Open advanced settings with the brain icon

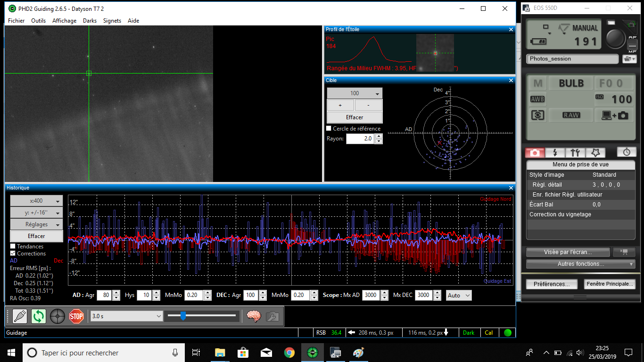pyautogui.click(x=254, y=316)
